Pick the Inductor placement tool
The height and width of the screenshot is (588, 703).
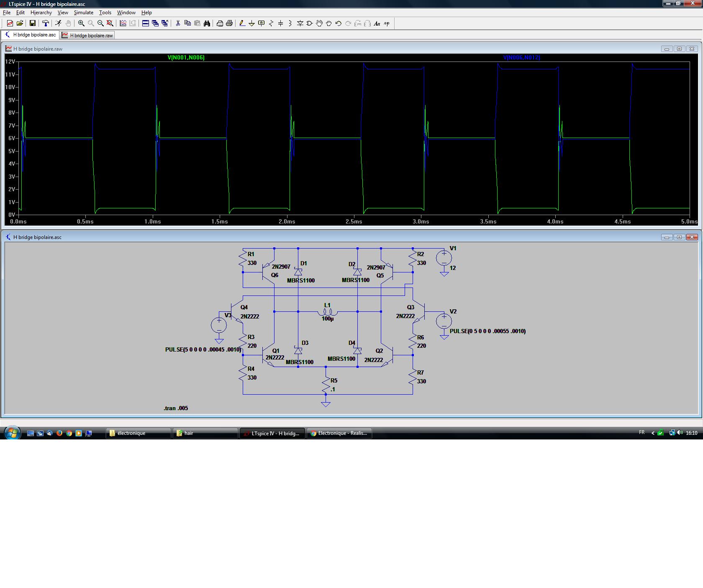coord(290,23)
